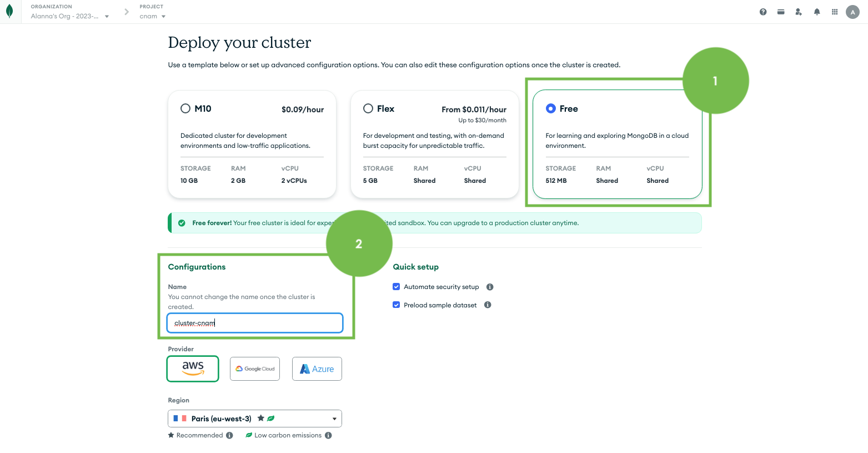
Task: Open the notifications bell
Action: pos(817,12)
